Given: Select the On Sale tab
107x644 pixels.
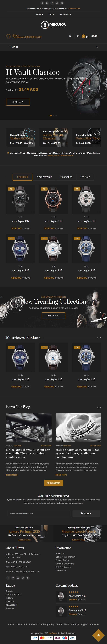Looking at the screenshot, I should point(85,177).
